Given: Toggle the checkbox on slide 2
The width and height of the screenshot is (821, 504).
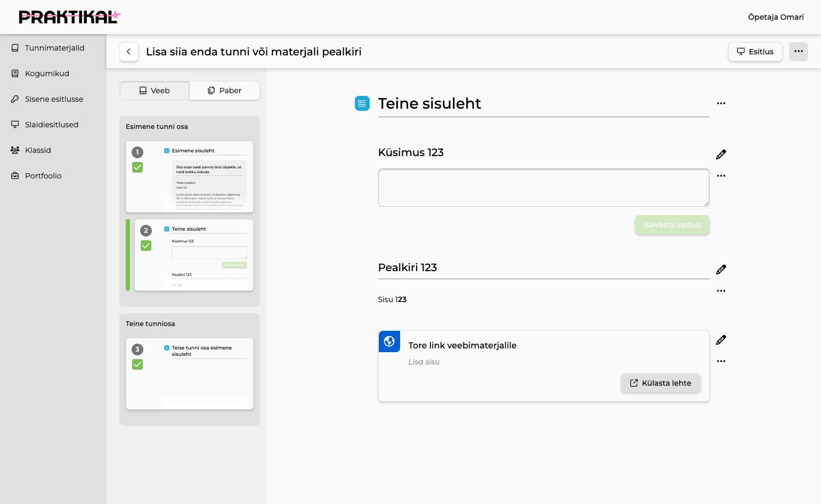Looking at the screenshot, I should [x=146, y=246].
